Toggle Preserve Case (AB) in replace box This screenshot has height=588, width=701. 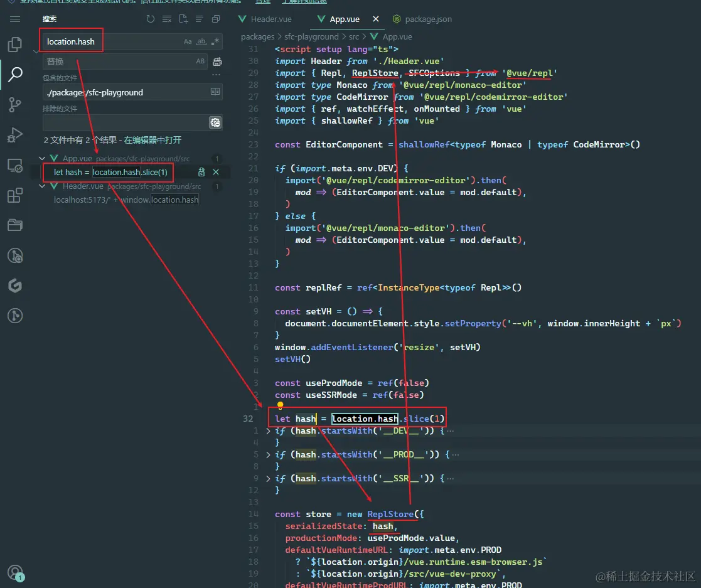pyautogui.click(x=200, y=61)
